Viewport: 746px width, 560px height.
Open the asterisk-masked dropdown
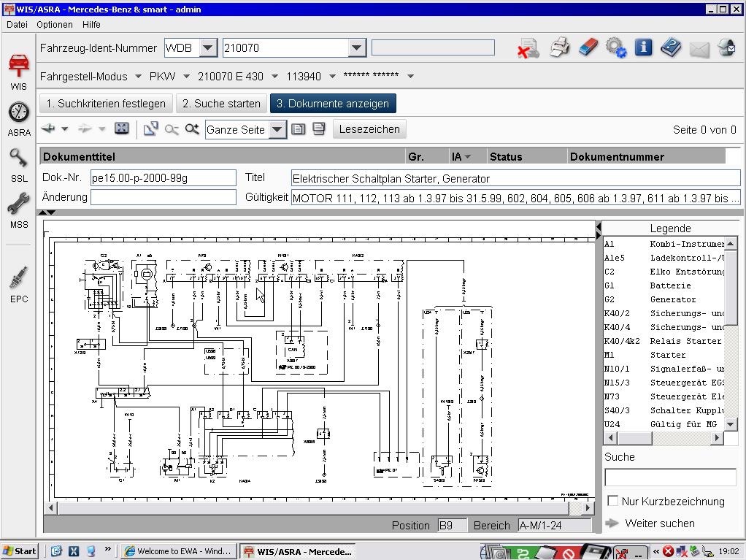coord(410,76)
